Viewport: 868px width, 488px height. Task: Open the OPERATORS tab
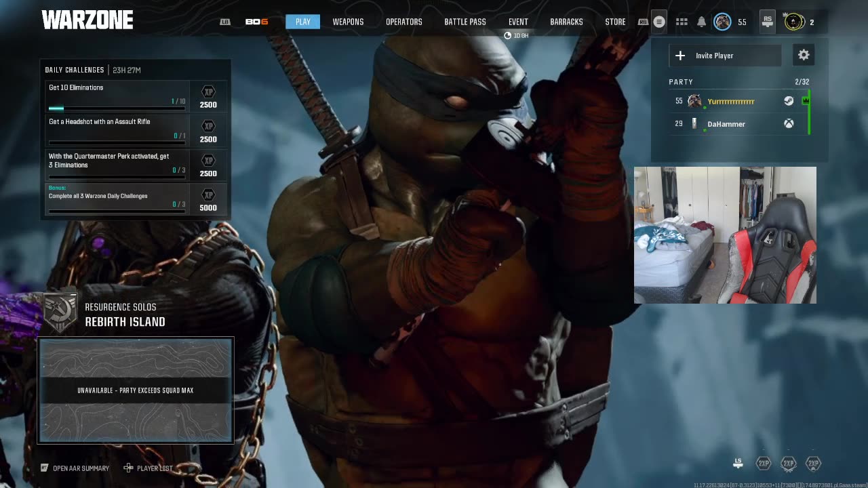(x=404, y=22)
